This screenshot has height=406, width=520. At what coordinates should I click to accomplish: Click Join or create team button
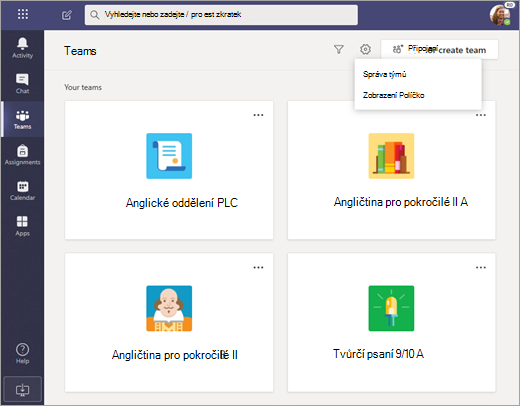440,50
